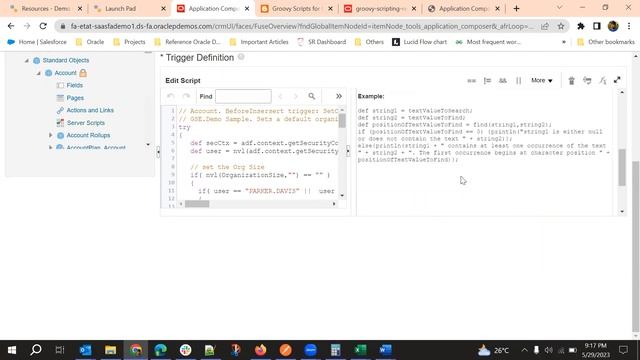Open Firefox from the taskbar
Viewport: 640px width, 360px height.
click(x=260, y=350)
